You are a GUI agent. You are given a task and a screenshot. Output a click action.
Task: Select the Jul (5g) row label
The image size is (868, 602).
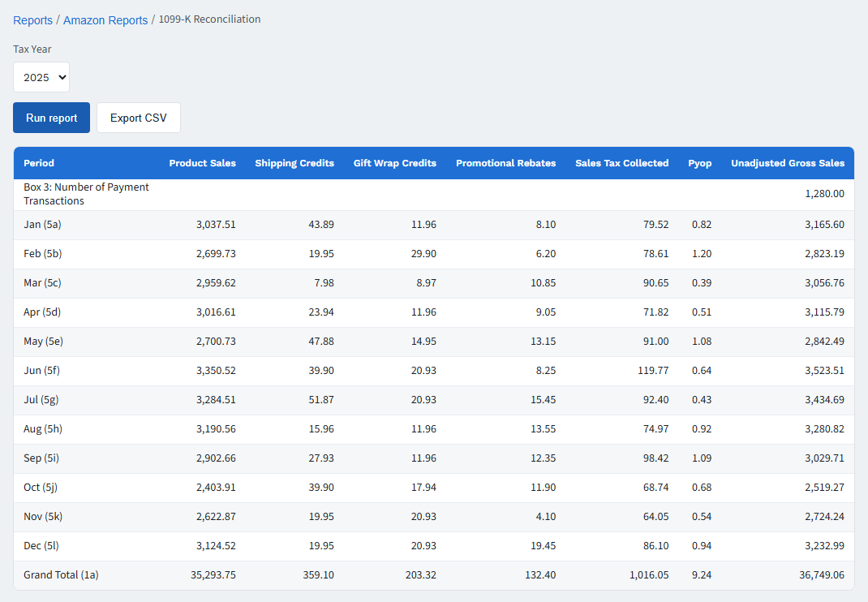coord(41,400)
